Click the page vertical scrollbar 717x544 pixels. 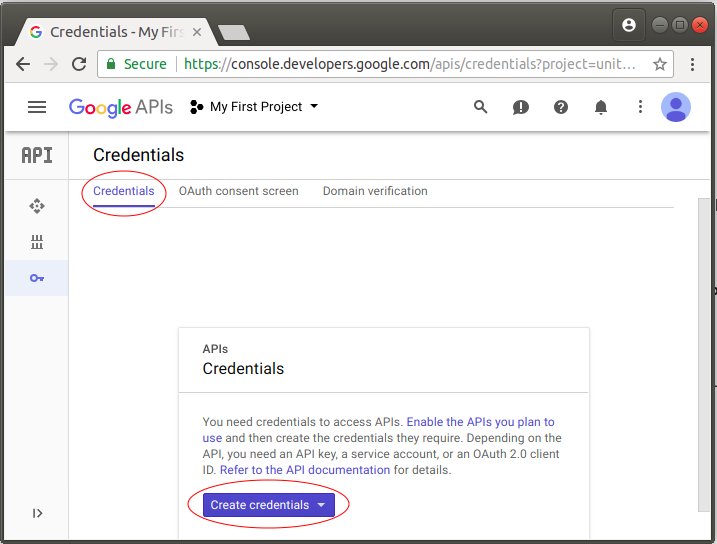[x=704, y=355]
